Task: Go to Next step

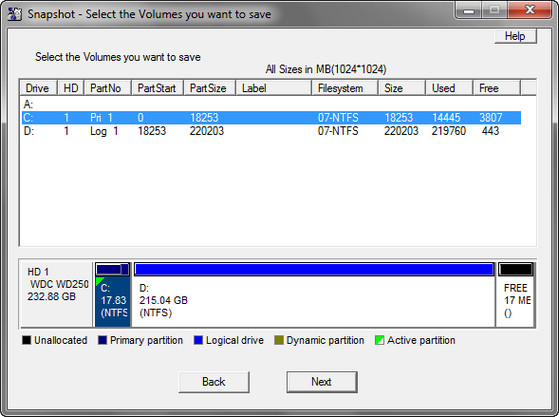Action: 322,382
